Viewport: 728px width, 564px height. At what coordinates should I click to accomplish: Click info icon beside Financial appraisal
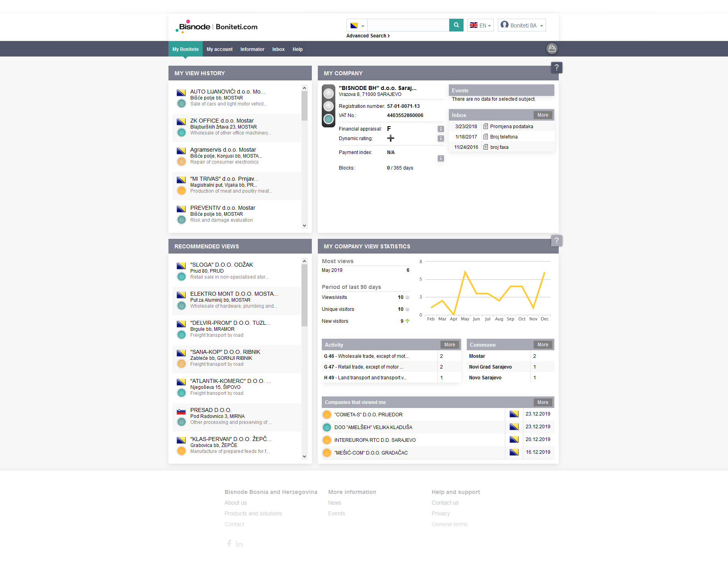440,129
